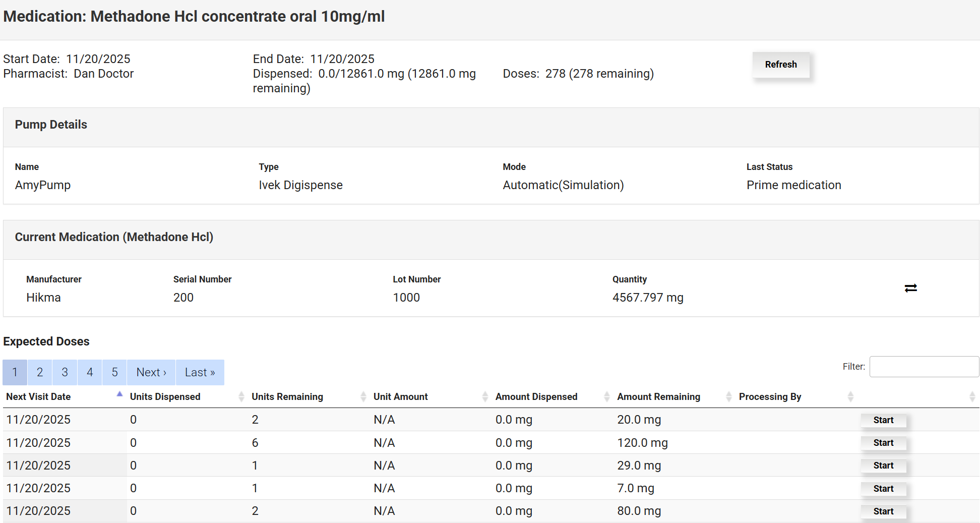Go to page 3 of Expected Doses
The height and width of the screenshot is (523, 980).
65,372
